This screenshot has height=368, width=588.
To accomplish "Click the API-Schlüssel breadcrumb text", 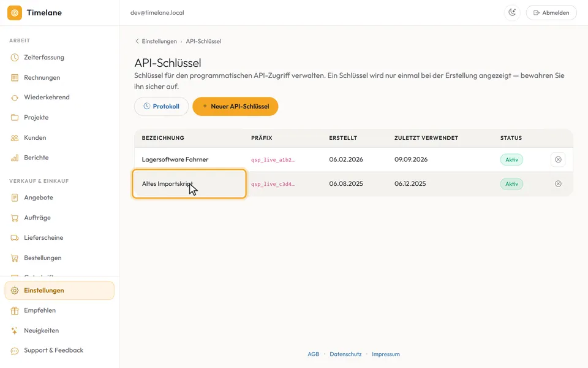I will [203, 41].
